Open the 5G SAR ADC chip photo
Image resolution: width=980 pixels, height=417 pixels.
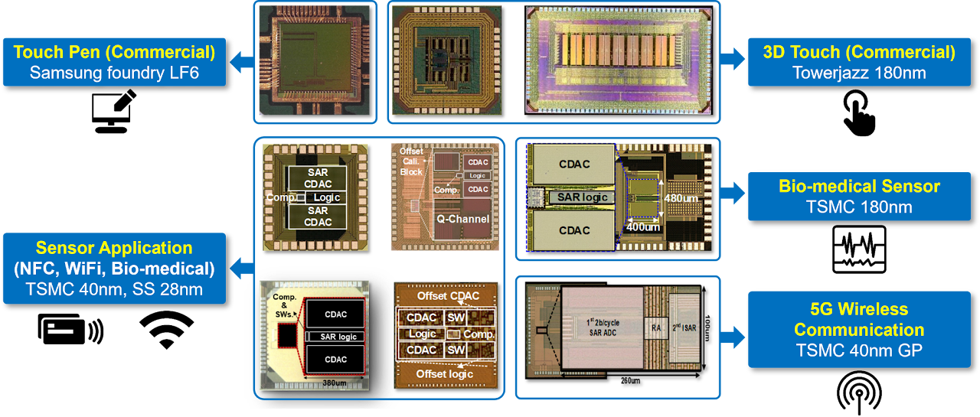[x=618, y=332]
